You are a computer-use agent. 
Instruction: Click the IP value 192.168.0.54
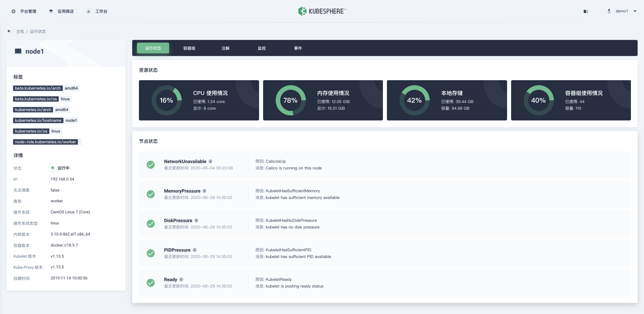62,179
